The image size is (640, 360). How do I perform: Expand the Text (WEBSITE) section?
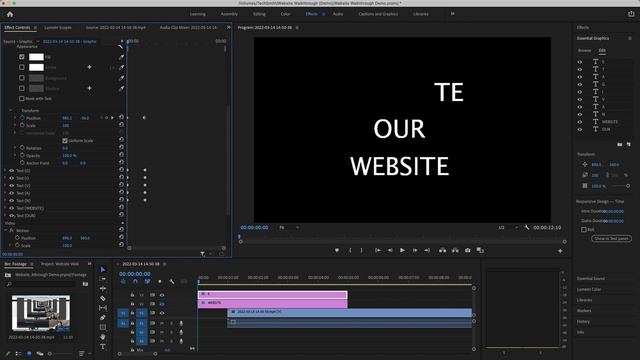pos(5,208)
